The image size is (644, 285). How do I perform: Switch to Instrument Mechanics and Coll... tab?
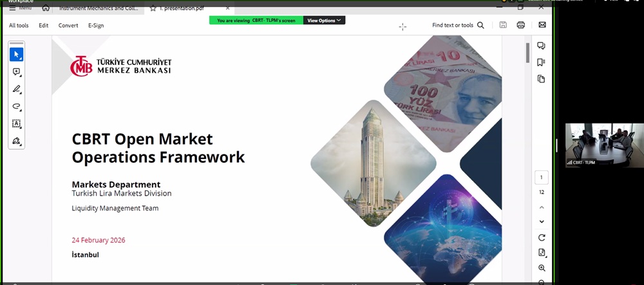point(97,8)
